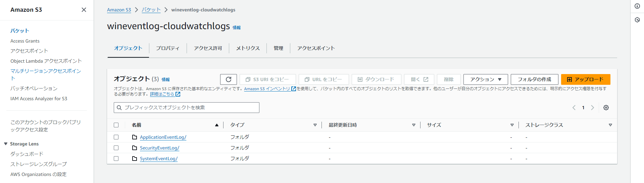
Task: Open このアカウントのブロックパブリックアクセス設定
Action: [46, 126]
